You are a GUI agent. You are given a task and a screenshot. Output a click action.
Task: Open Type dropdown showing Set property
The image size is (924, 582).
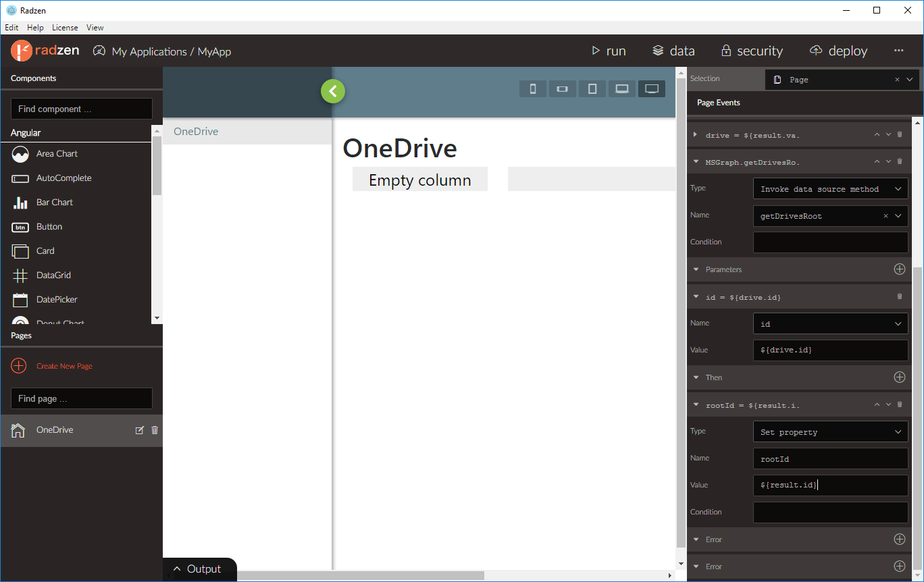pos(831,432)
